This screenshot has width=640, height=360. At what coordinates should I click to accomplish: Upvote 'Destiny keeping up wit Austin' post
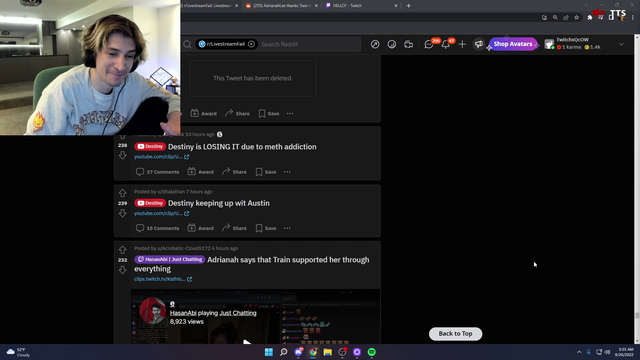pyautogui.click(x=122, y=193)
